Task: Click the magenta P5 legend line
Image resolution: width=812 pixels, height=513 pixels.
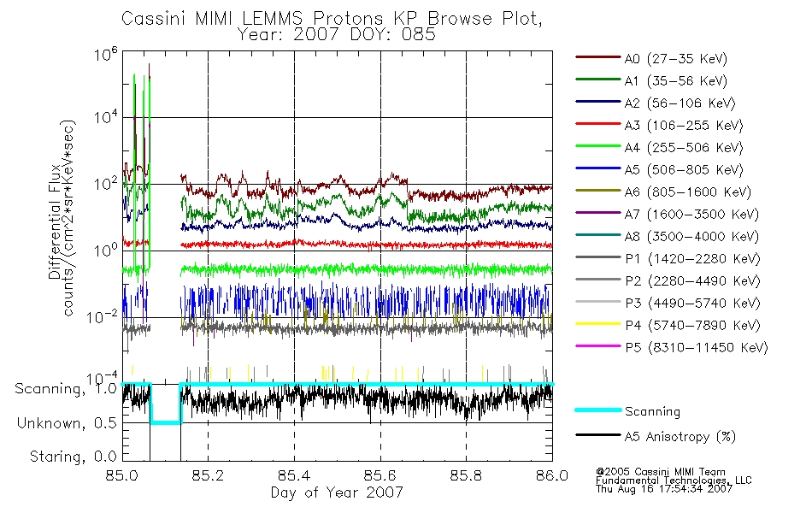Action: point(597,345)
